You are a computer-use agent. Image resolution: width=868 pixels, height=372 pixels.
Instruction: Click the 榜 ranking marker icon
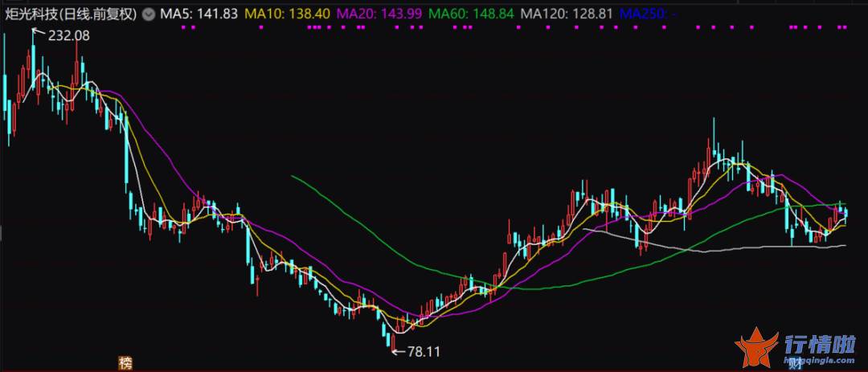(x=125, y=364)
